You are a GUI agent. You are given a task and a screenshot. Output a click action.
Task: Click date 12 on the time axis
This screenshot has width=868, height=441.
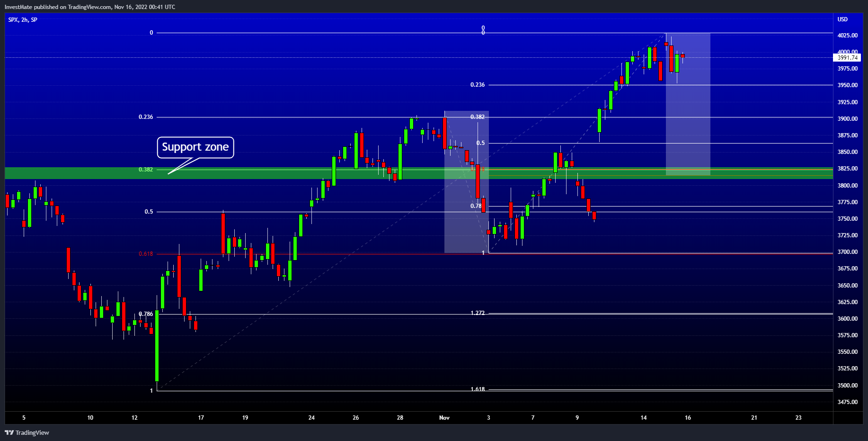point(134,418)
